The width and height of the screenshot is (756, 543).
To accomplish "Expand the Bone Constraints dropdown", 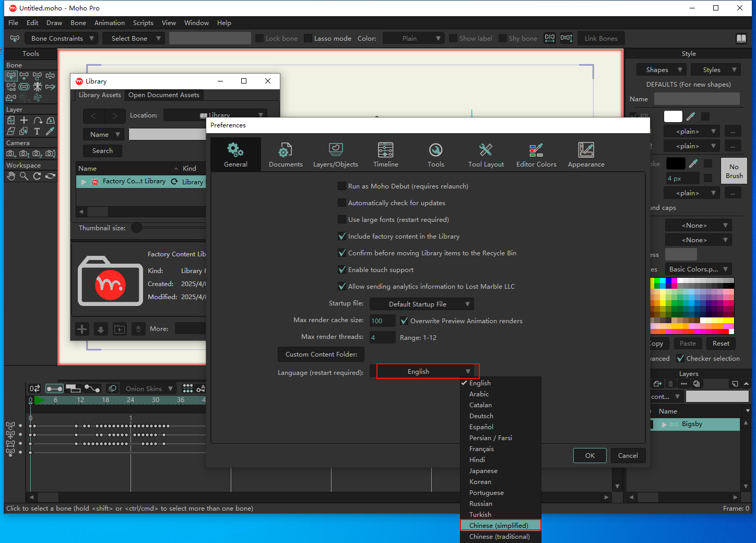I will 62,39.
